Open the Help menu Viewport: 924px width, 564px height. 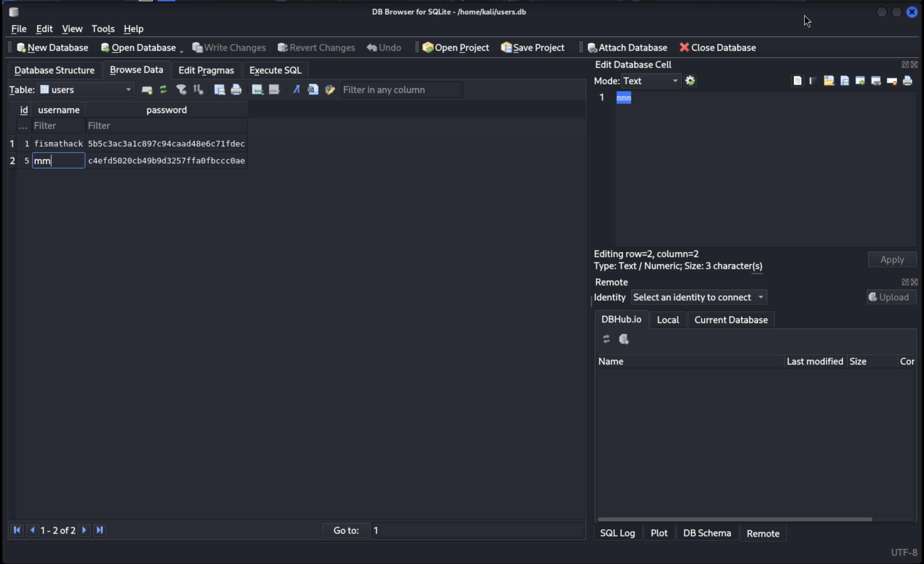tap(134, 29)
